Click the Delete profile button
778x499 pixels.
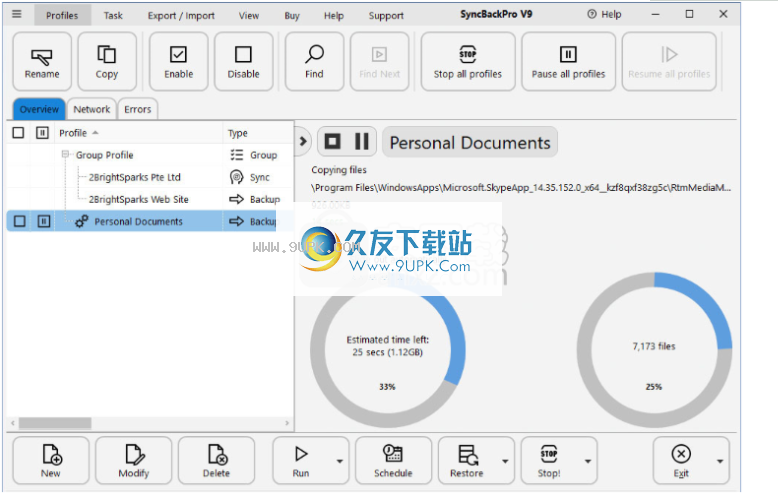(216, 460)
